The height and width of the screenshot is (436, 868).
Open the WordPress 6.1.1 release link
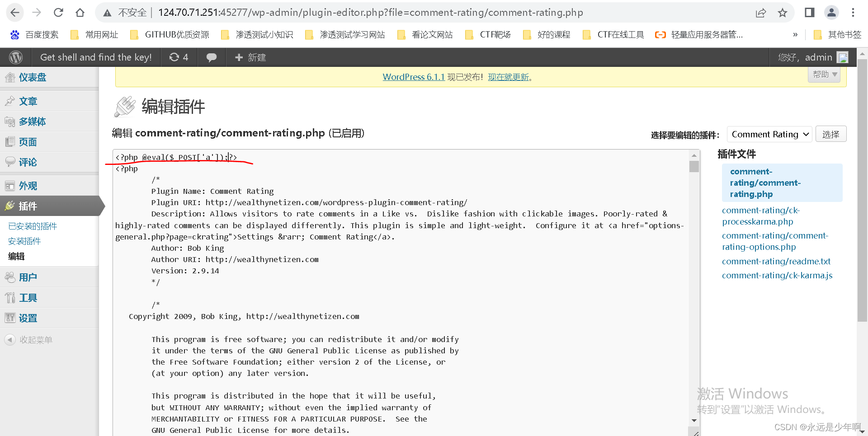[x=414, y=77]
